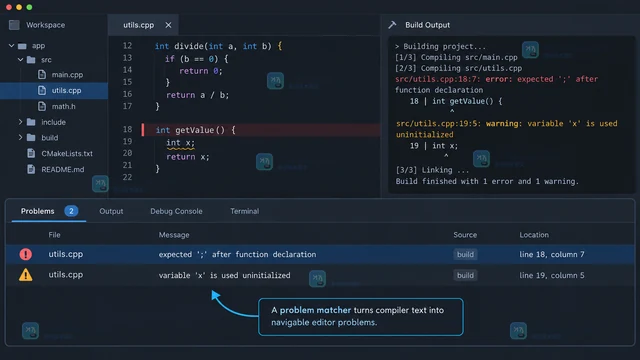Click the int getValue() code line

(196, 130)
